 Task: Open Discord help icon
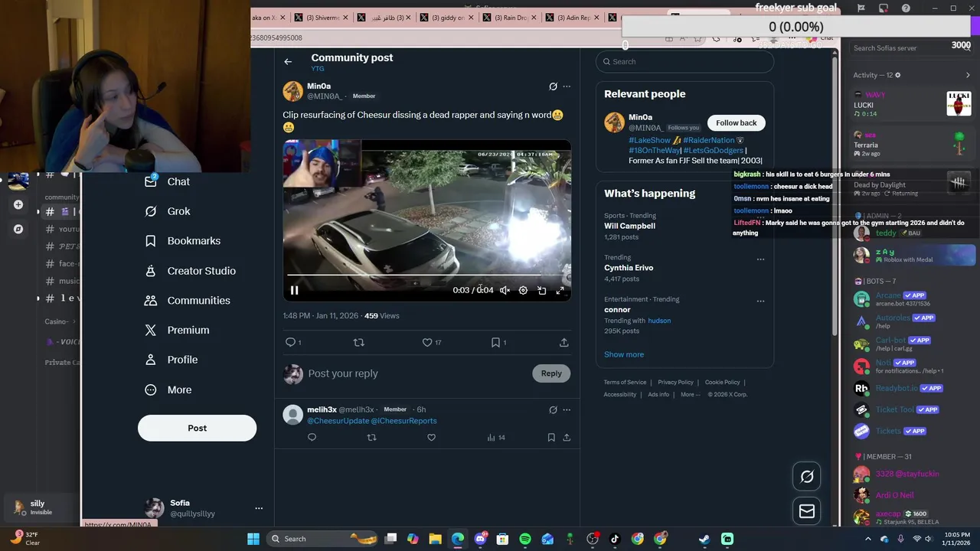coord(906,8)
